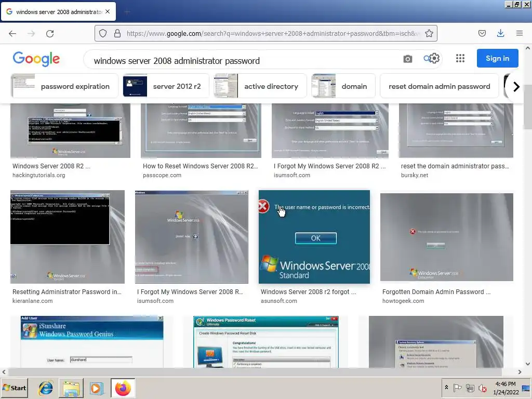Close the windows server 2008 tab

coord(108,11)
